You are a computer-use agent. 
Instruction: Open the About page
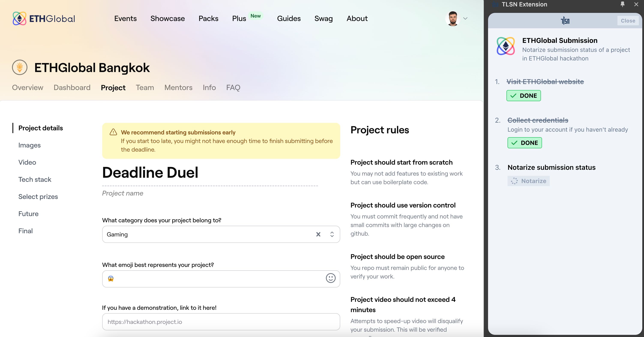[x=357, y=18]
